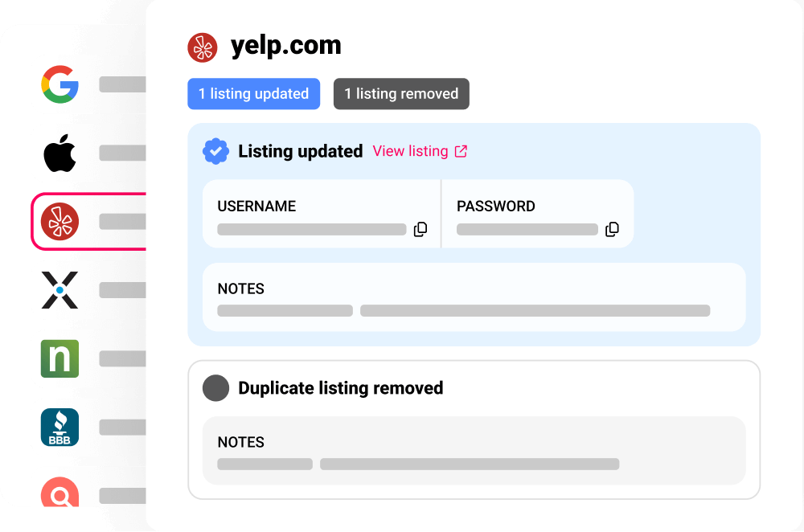Select the Google icon in sidebar
Viewport: 804px width, 532px height.
59,84
